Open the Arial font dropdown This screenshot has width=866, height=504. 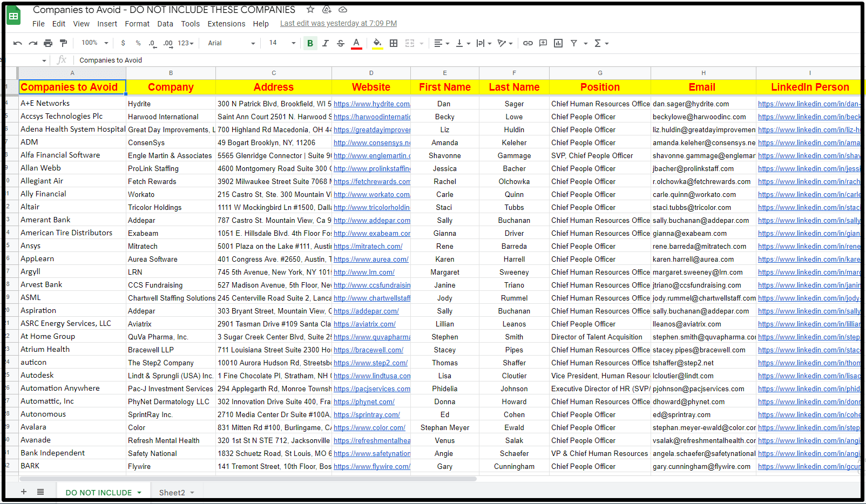231,43
